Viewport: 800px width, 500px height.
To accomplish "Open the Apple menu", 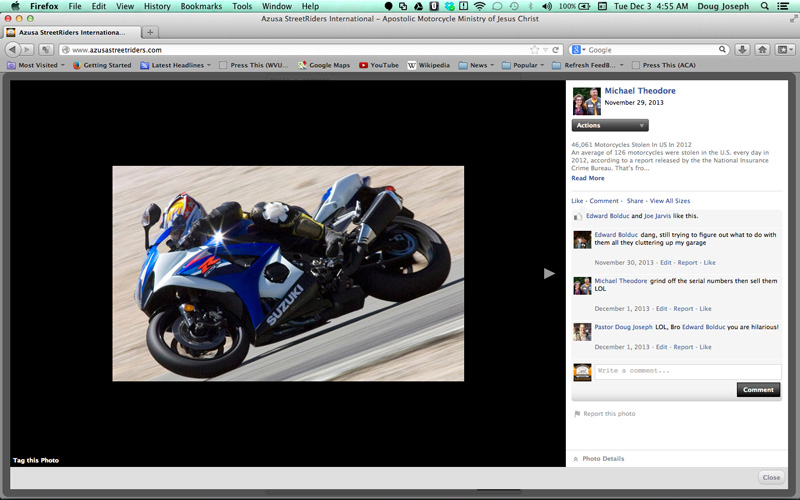I will tap(15, 6).
